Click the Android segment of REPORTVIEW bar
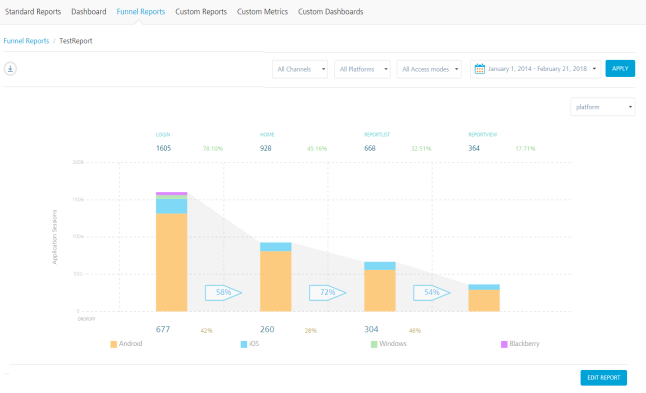The width and height of the screenshot is (646, 393). pos(484,300)
